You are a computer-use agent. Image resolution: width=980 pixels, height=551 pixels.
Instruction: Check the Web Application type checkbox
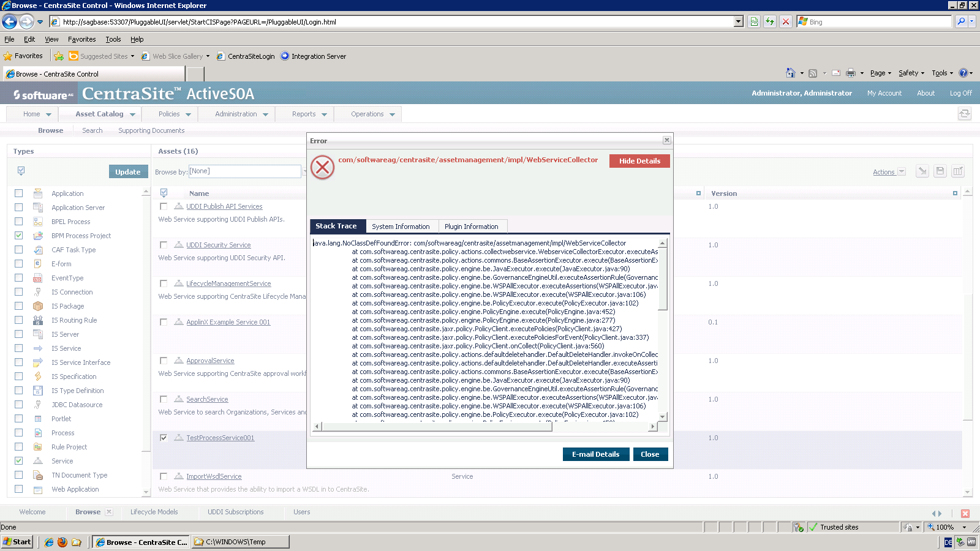(x=19, y=489)
